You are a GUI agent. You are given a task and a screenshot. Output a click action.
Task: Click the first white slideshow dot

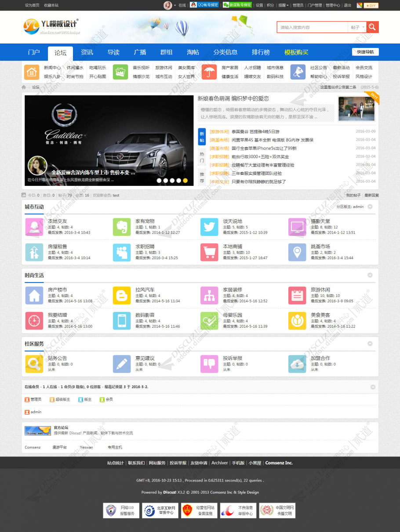159,180
